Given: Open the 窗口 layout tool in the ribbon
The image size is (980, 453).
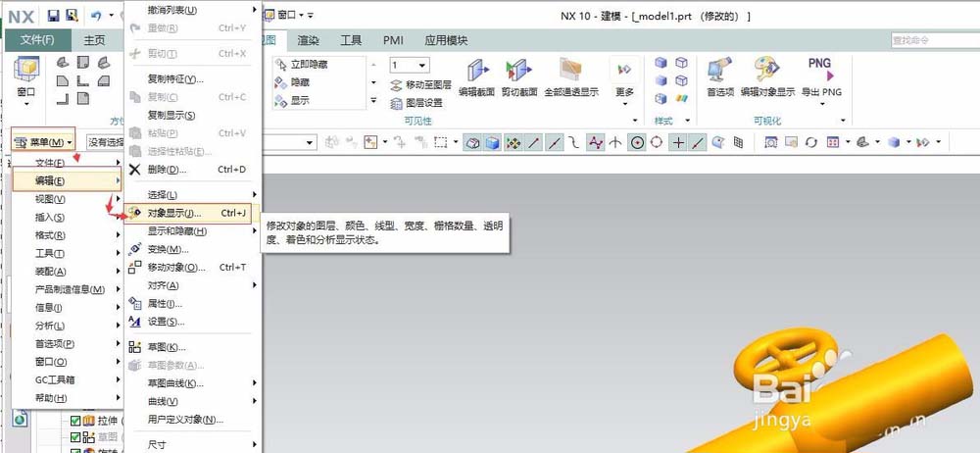Looking at the screenshot, I should pos(26,78).
